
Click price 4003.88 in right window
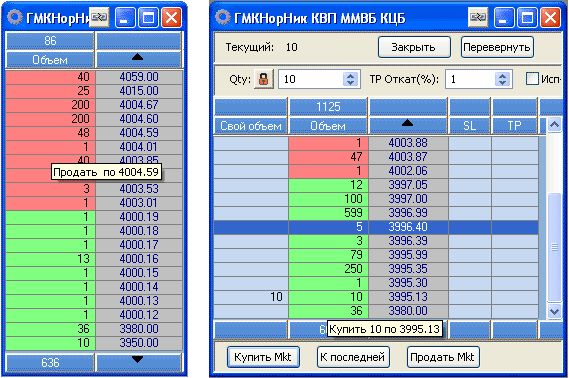click(408, 143)
